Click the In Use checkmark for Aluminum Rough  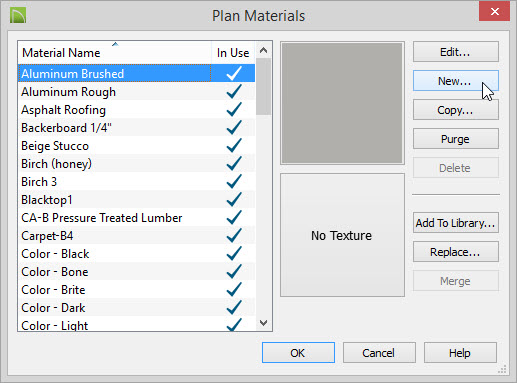coord(234,91)
